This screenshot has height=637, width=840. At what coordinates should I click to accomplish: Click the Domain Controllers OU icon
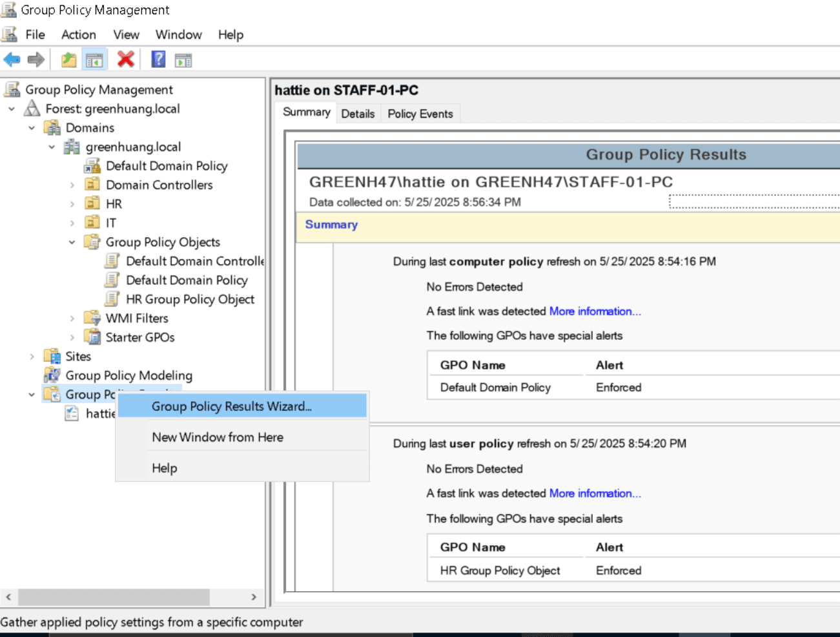(92, 185)
